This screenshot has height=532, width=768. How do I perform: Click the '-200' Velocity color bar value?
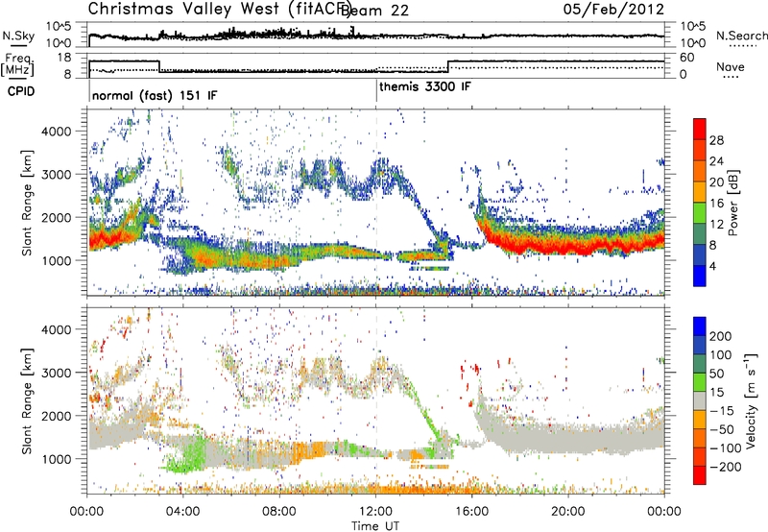tap(725, 468)
